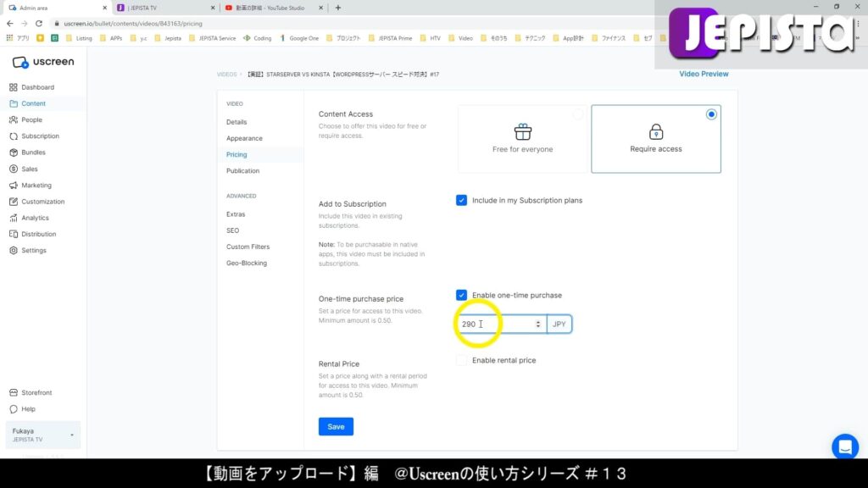868x488 pixels.
Task: Select the Free for everyone radio button
Action: [x=578, y=114]
